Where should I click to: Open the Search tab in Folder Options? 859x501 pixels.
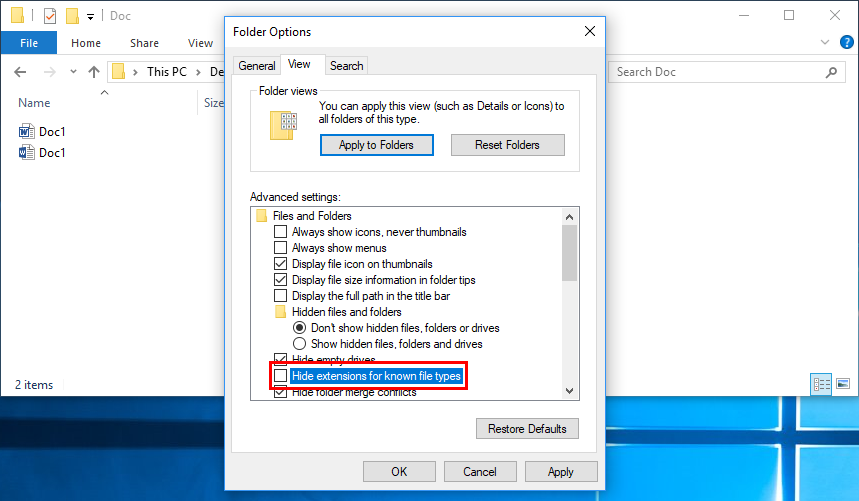[x=346, y=66]
